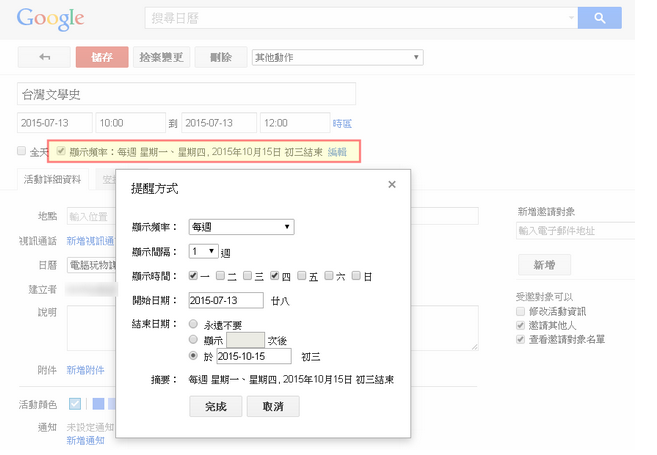Viewport: 657px width, 455px height.
Task: Open the 顯示頻率 每週 dropdown
Action: 241,227
